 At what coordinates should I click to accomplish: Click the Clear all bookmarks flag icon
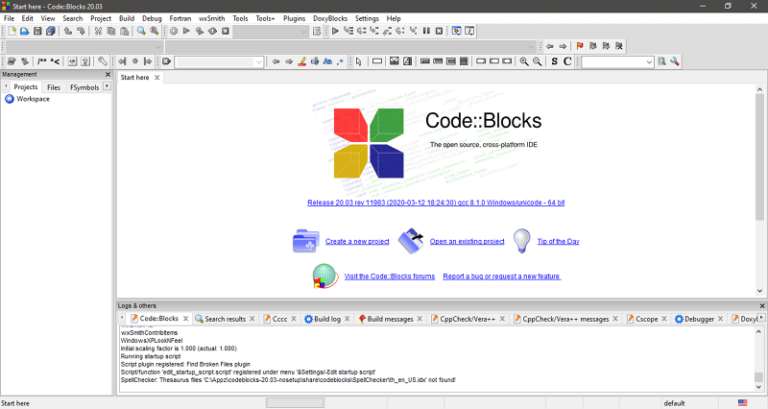coord(619,46)
